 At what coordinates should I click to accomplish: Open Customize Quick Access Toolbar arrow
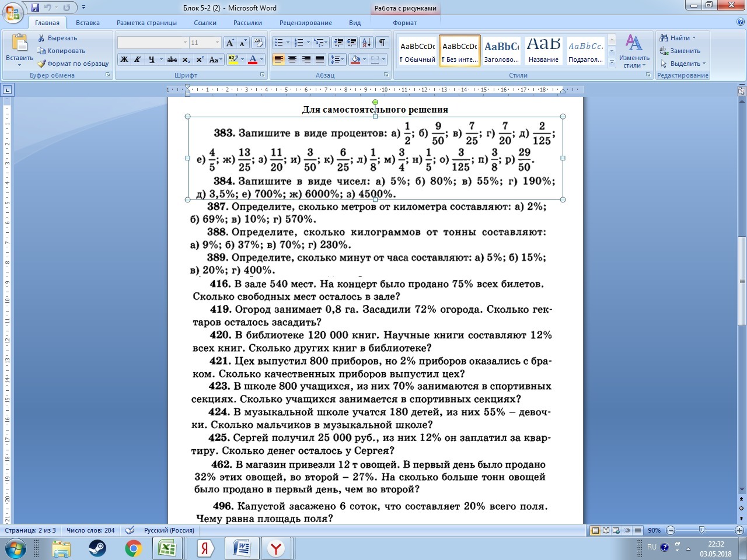[x=83, y=8]
